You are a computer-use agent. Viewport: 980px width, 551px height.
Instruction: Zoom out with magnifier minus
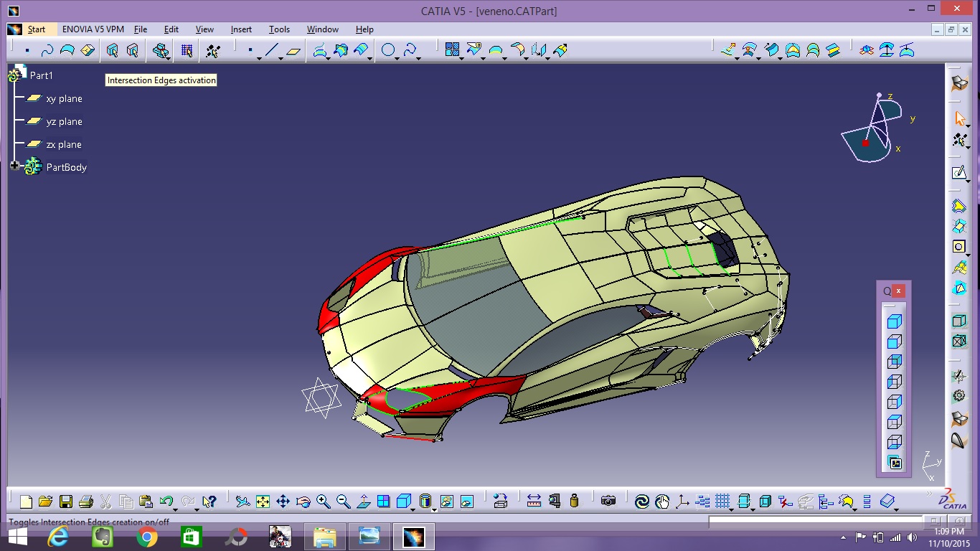[344, 501]
